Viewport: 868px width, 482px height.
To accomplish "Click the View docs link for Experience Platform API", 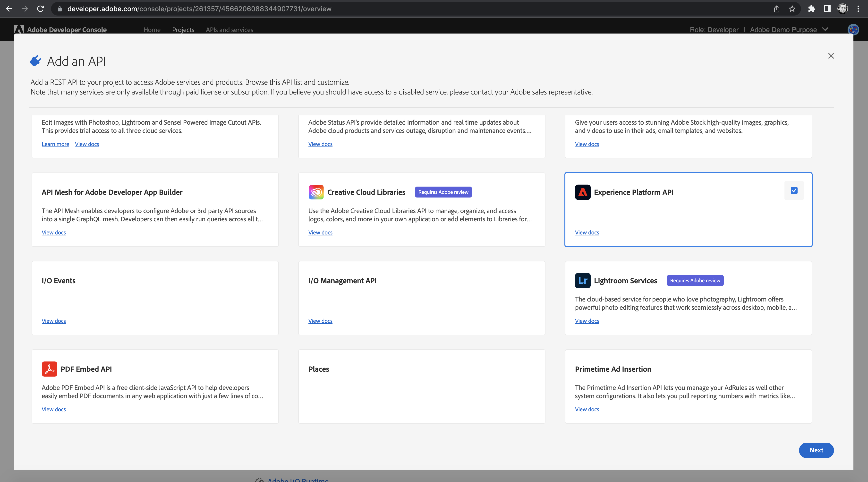I will point(587,232).
